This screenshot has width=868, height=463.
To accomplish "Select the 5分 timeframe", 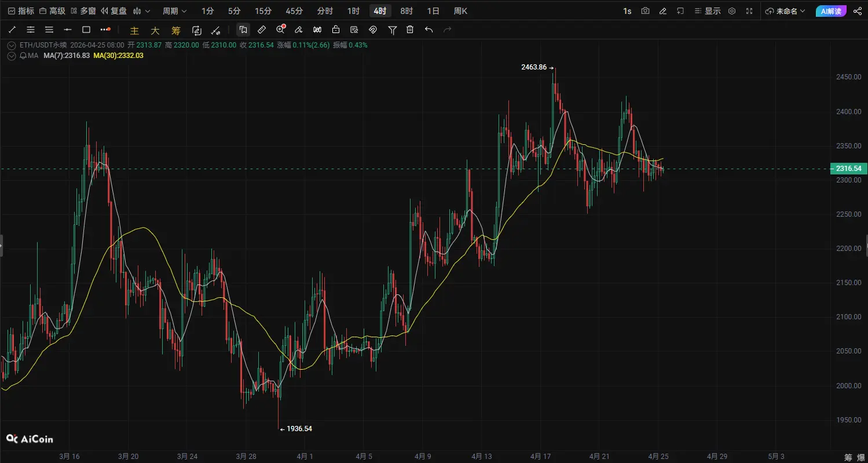I will tap(234, 11).
